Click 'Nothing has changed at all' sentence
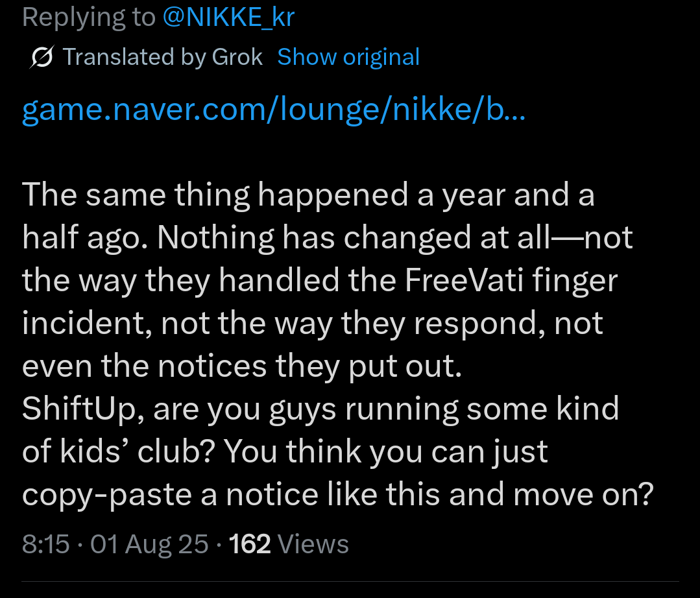700x598 pixels. (x=354, y=237)
